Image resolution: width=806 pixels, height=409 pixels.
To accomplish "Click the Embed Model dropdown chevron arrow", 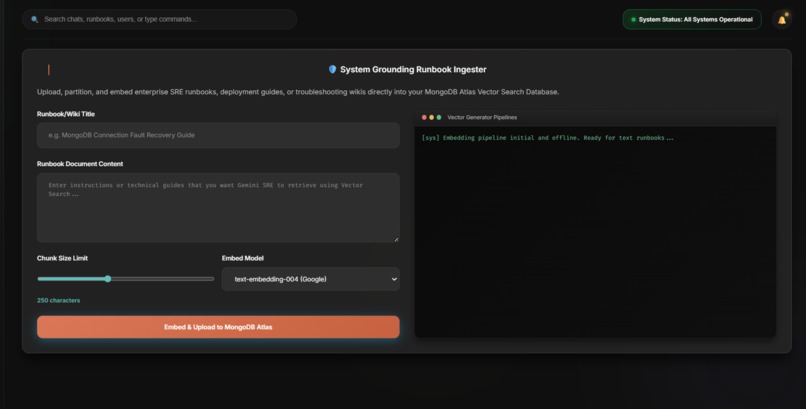I will [394, 279].
